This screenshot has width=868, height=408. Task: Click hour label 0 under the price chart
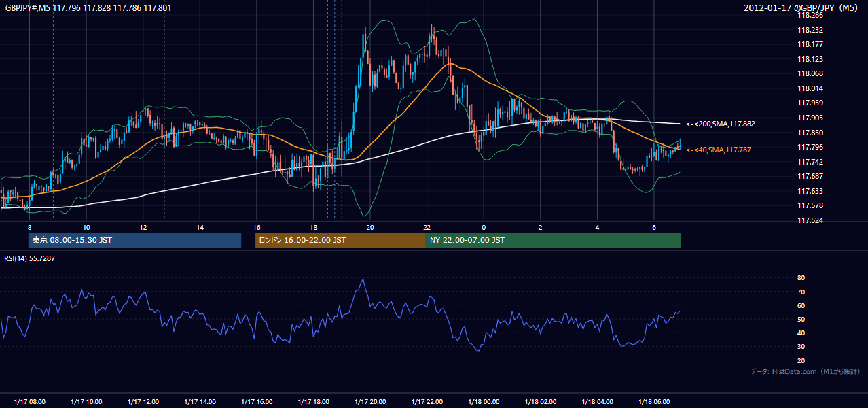coord(484,228)
